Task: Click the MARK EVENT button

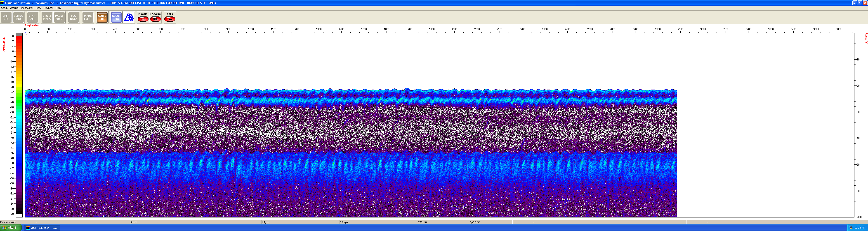Action: tap(88, 18)
